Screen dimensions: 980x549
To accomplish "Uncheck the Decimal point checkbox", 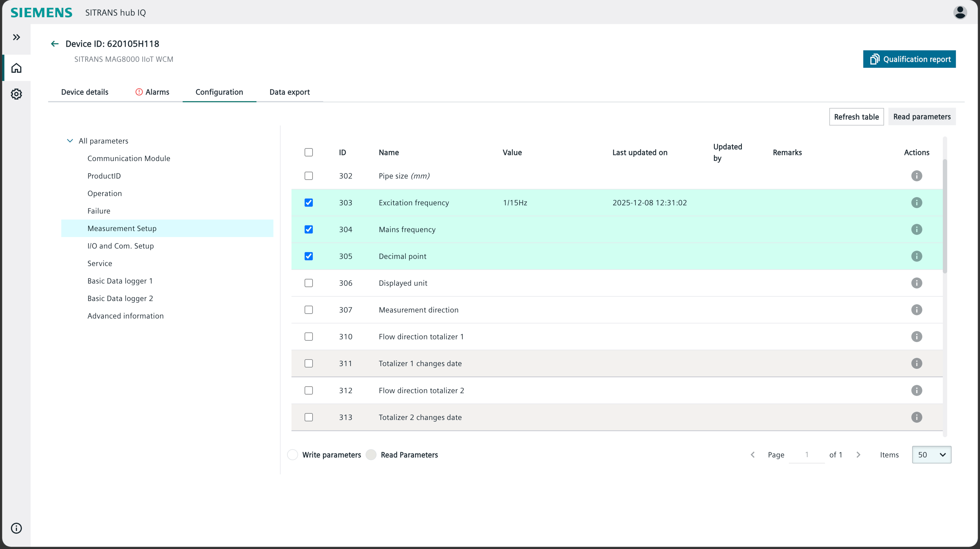I will pyautogui.click(x=309, y=256).
